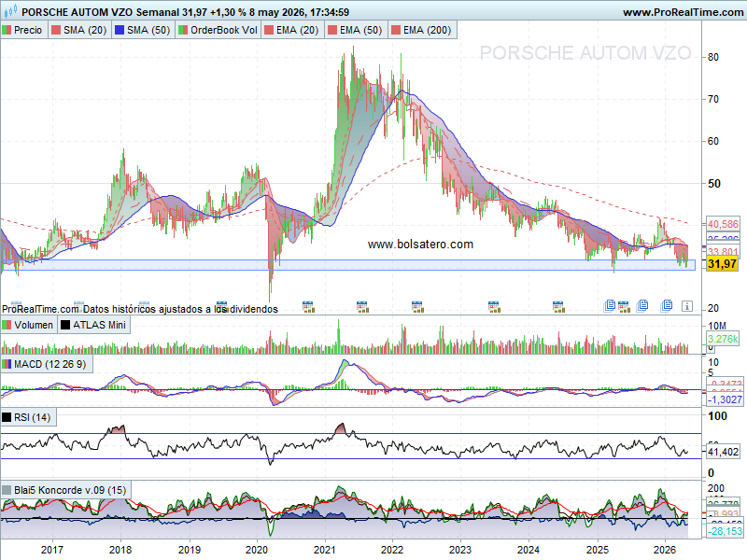Image resolution: width=747 pixels, height=560 pixels.
Task: Click the 2025 label on the time axis
Action: point(597,550)
